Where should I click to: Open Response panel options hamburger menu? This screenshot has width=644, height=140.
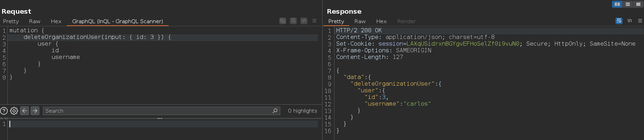tap(640, 21)
